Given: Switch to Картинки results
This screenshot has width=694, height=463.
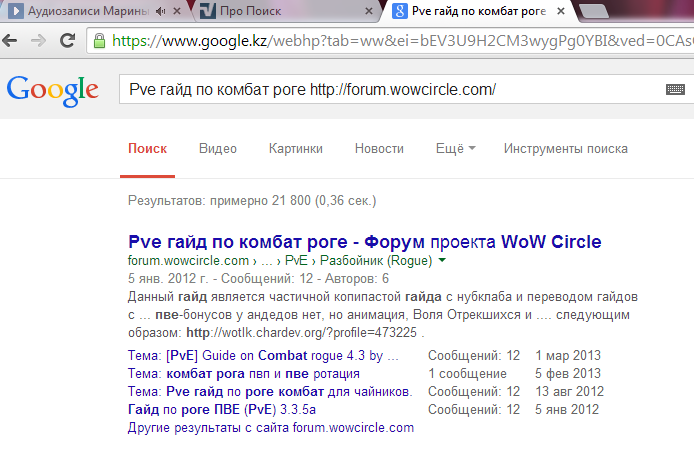Looking at the screenshot, I should click(296, 149).
